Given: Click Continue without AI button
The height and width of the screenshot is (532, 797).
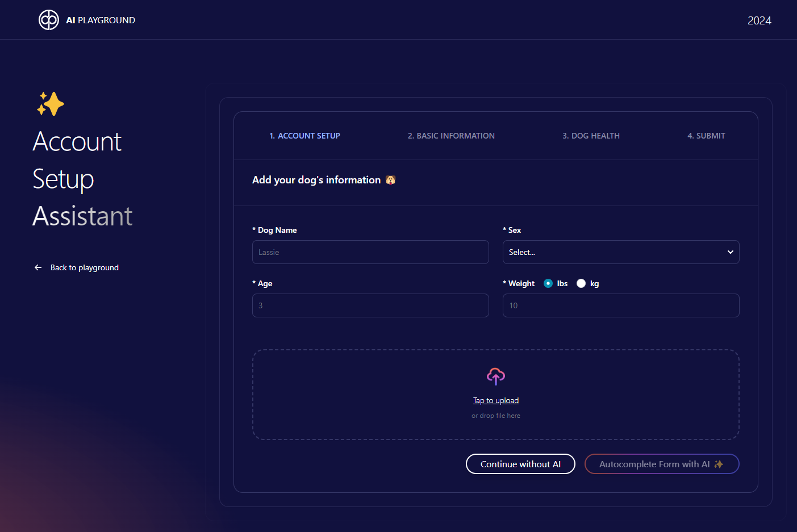Looking at the screenshot, I should click(x=520, y=464).
